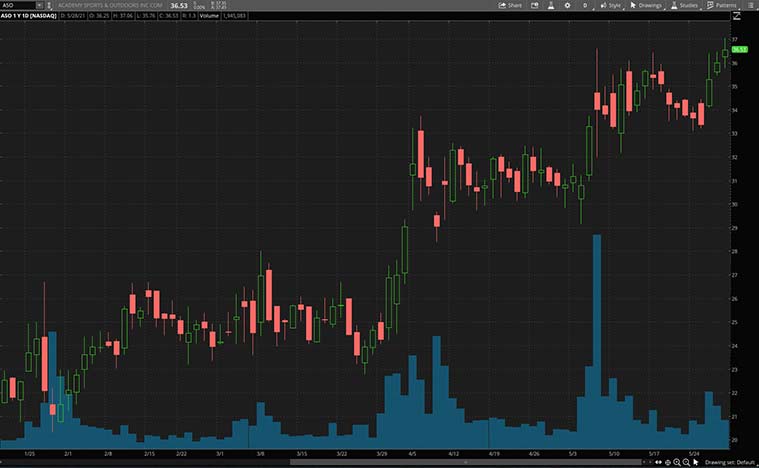Click the tallest volume bar near 5/10
This screenshot has height=468, width=759.
(597, 341)
